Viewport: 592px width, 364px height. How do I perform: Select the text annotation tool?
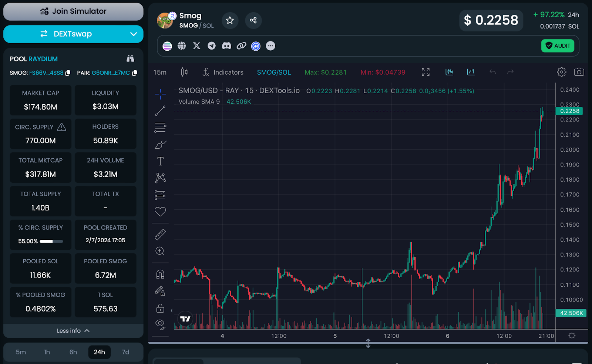click(160, 161)
